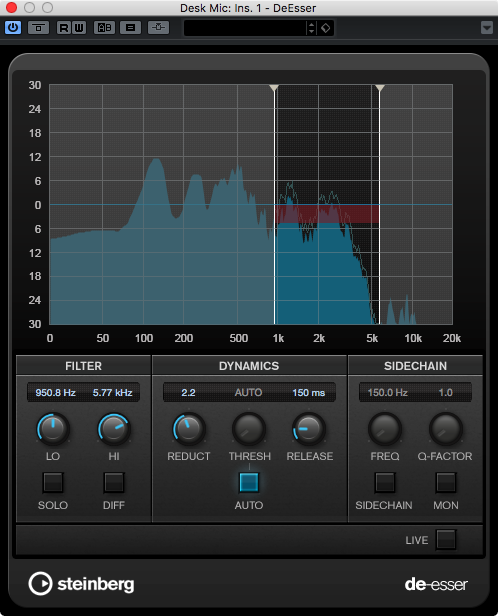Click the bypass effect button
The width and height of the screenshot is (498, 616).
[38, 28]
